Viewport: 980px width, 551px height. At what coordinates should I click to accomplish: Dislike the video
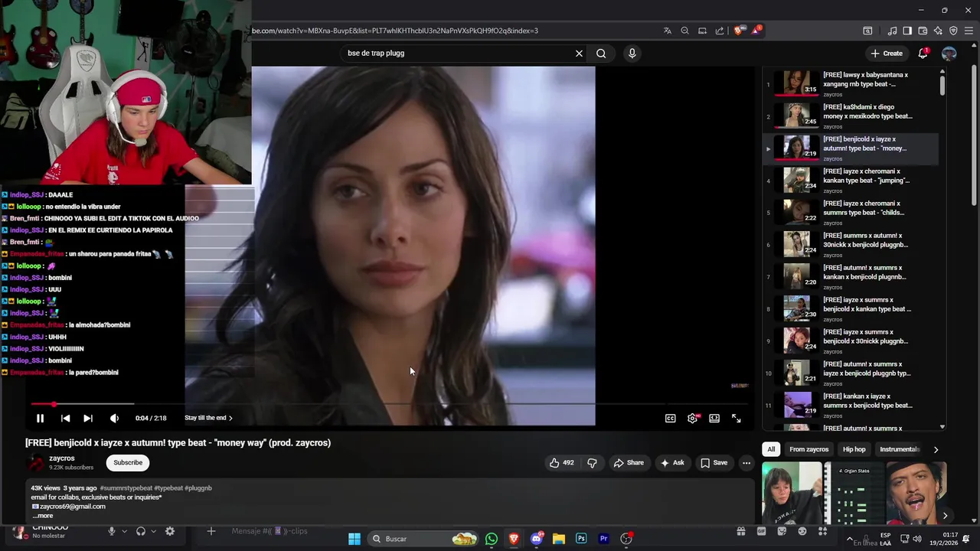[x=592, y=462]
